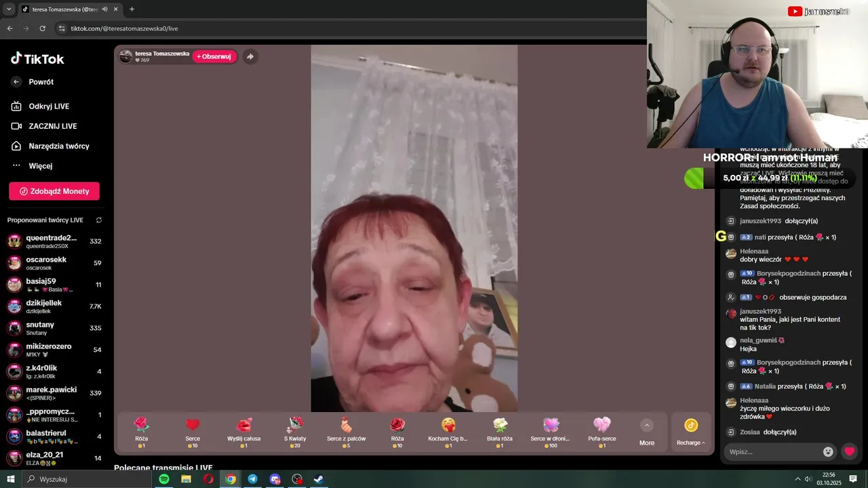Image resolution: width=868 pixels, height=488 pixels.
Task: Reload the page in Chrome
Action: tap(42, 28)
